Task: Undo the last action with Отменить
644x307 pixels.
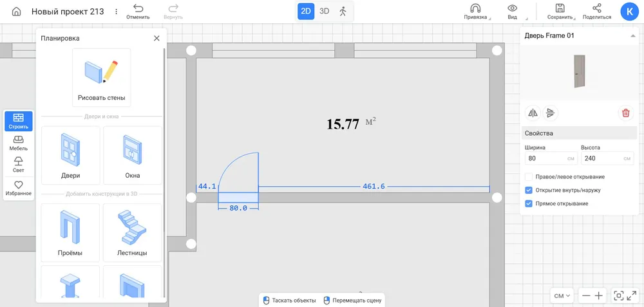Action: click(x=138, y=11)
